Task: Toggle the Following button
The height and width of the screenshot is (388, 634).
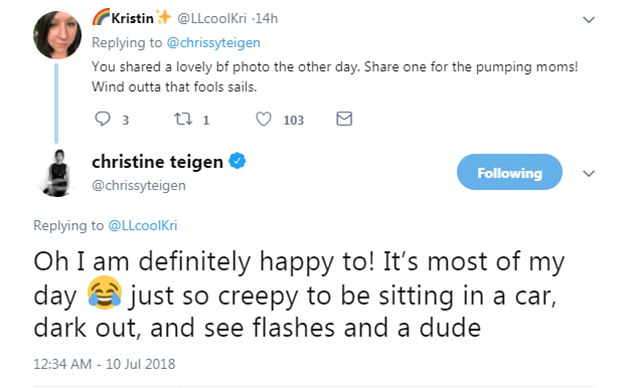Action: (509, 172)
